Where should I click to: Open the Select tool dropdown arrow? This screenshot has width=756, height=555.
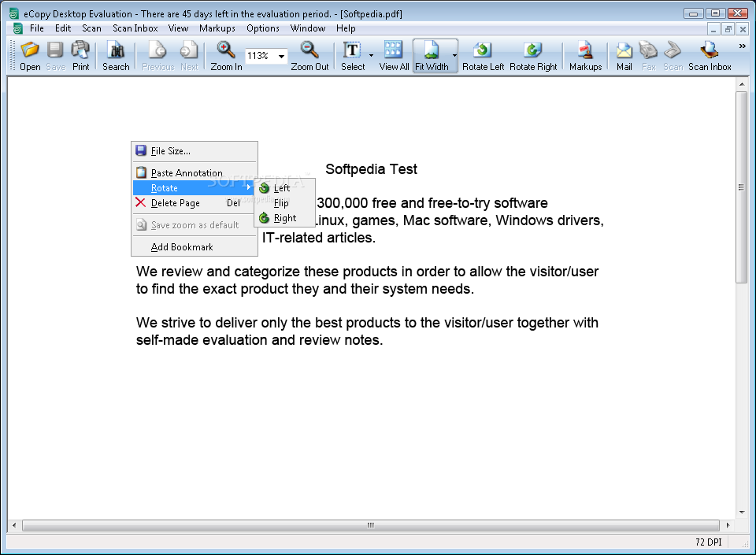pos(371,56)
